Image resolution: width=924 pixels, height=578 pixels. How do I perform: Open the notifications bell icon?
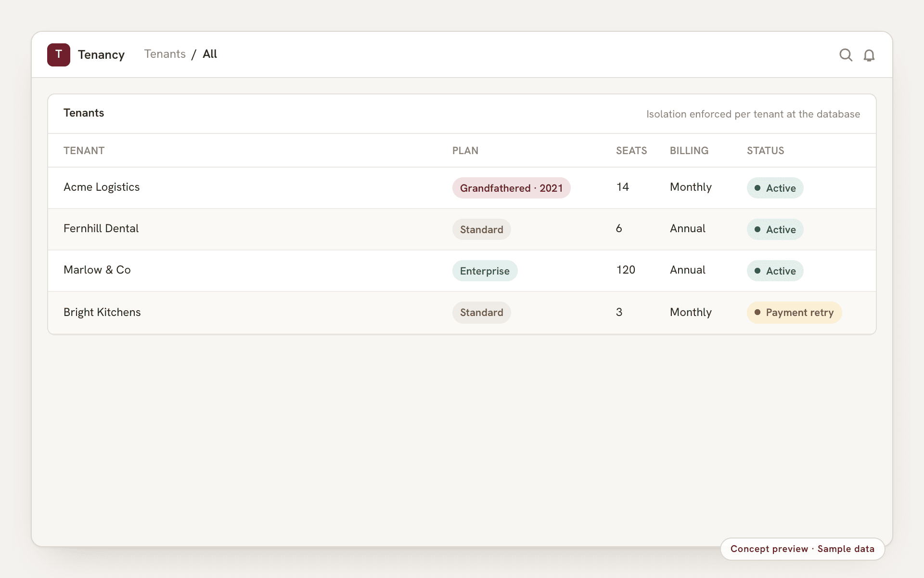click(869, 55)
